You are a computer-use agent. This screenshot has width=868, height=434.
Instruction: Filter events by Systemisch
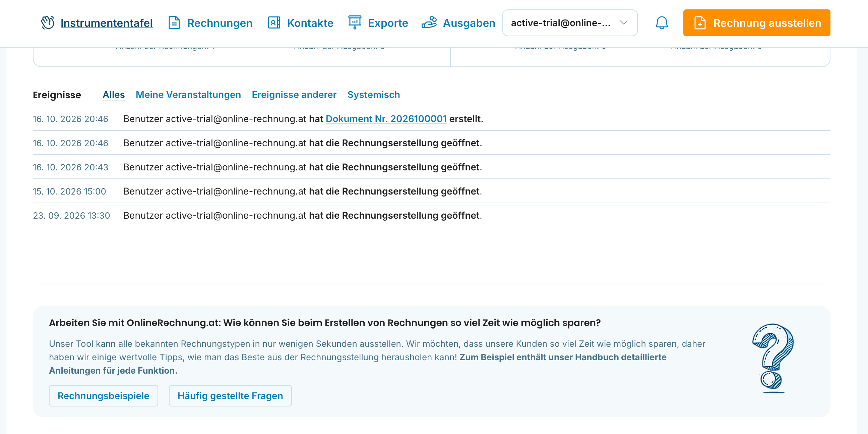click(373, 95)
